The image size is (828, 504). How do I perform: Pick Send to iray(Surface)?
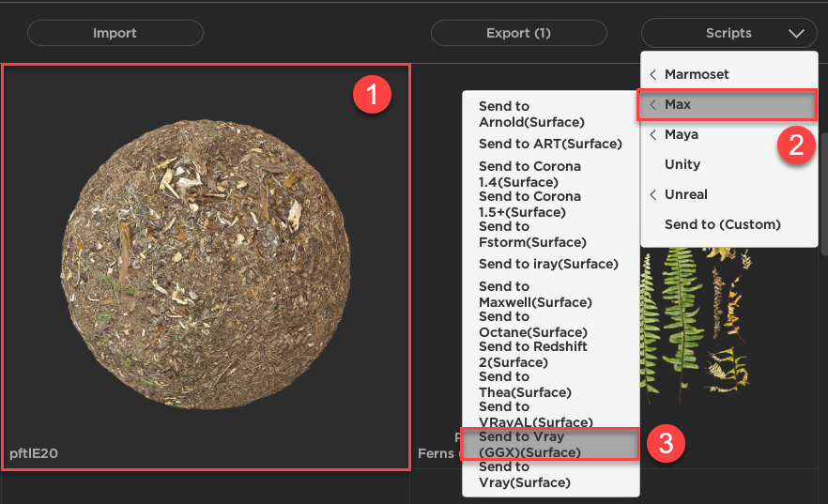[548, 264]
